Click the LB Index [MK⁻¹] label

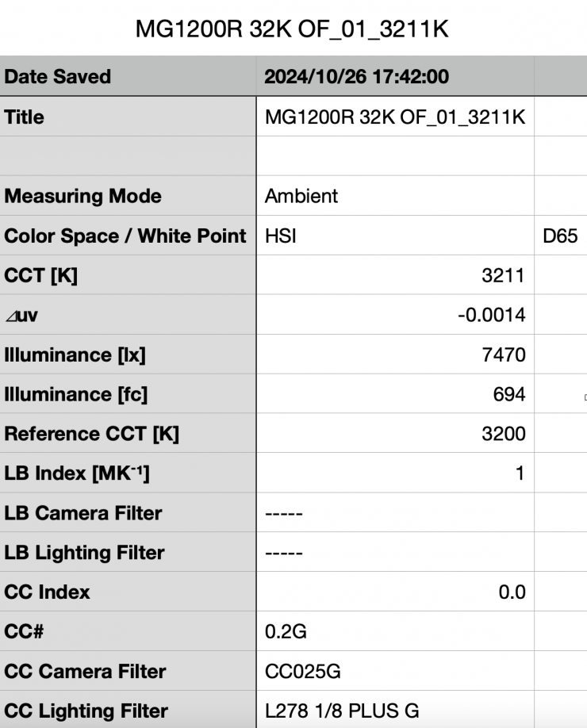(77, 473)
